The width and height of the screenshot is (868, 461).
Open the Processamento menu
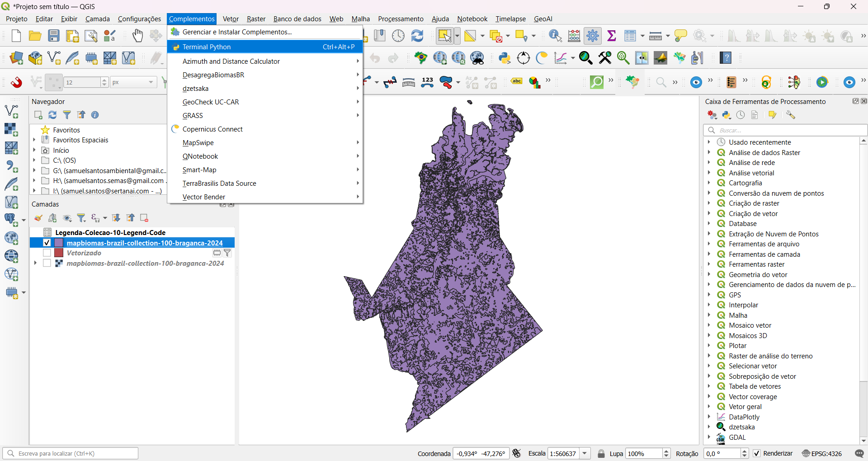click(401, 19)
